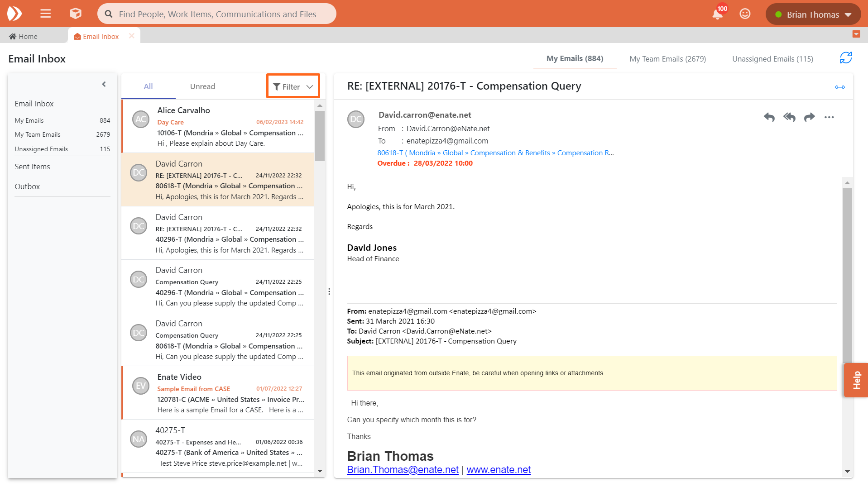Click the Forward email icon

pyautogui.click(x=809, y=117)
